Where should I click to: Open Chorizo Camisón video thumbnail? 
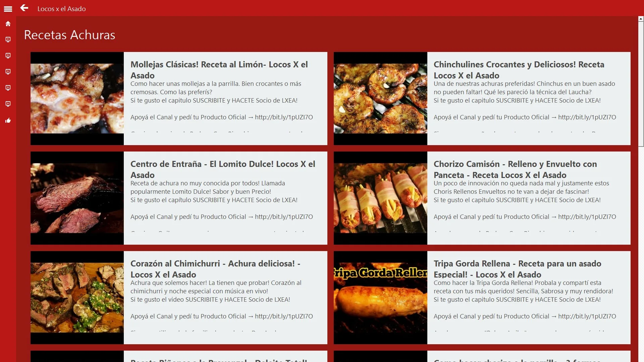380,198
